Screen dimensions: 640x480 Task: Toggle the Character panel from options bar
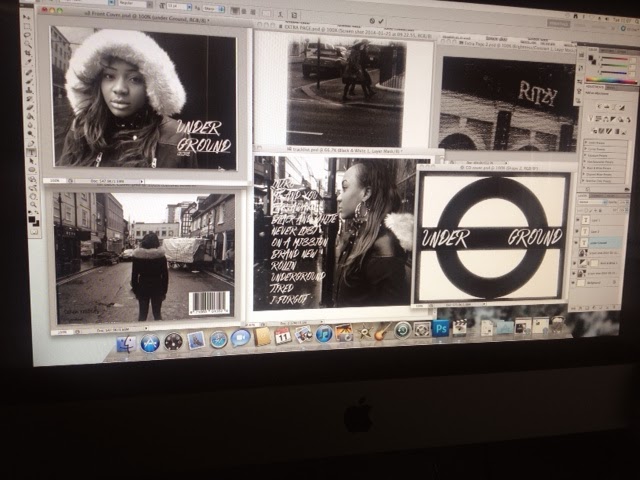(x=294, y=15)
